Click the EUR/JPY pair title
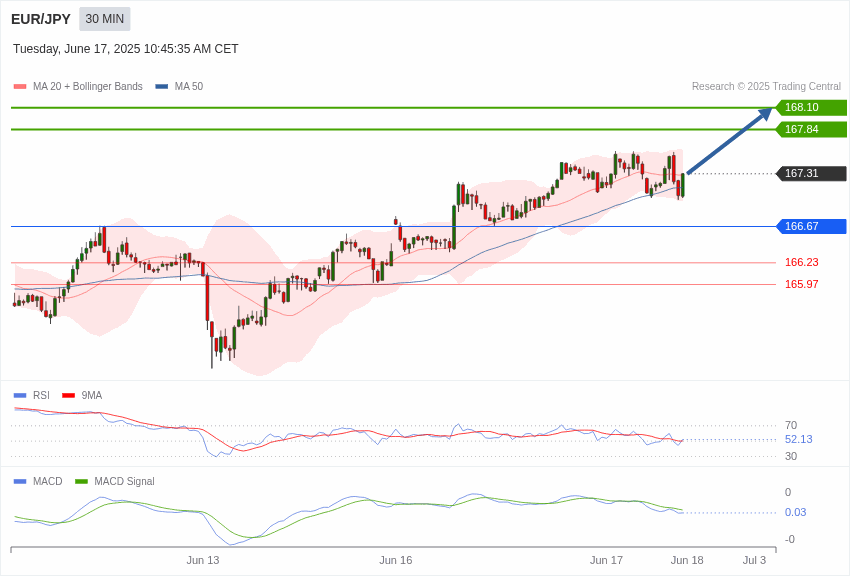 (41, 19)
